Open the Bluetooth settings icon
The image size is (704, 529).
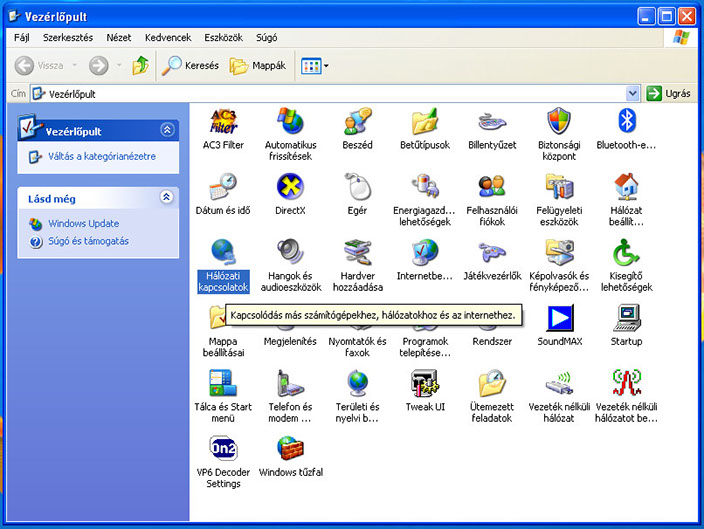click(626, 122)
